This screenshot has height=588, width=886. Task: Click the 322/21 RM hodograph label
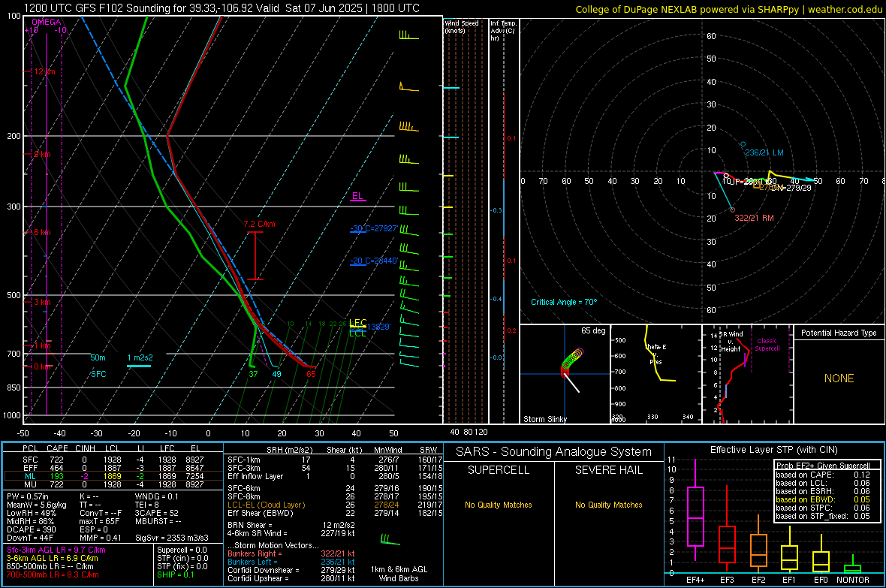click(x=755, y=218)
